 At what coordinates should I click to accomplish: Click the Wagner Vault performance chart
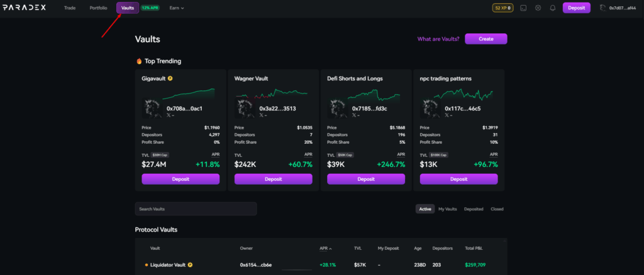[x=272, y=94]
